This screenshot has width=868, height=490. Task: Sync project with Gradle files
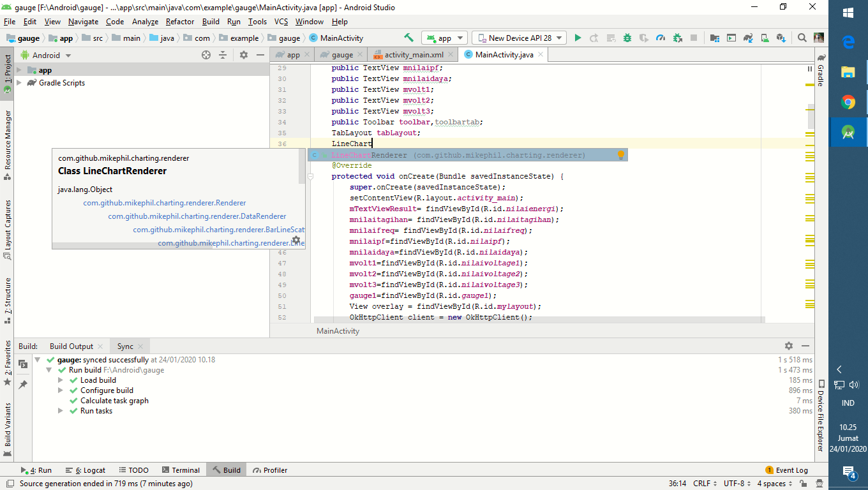pos(748,37)
